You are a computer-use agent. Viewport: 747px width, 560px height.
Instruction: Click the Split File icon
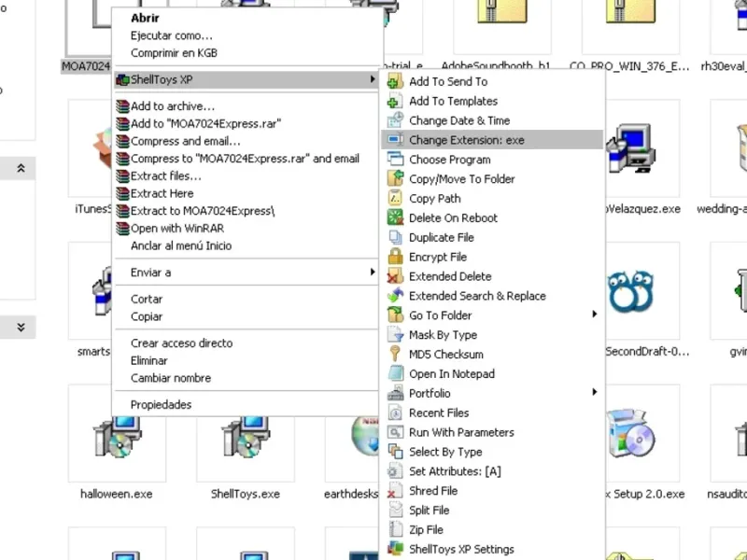click(395, 511)
